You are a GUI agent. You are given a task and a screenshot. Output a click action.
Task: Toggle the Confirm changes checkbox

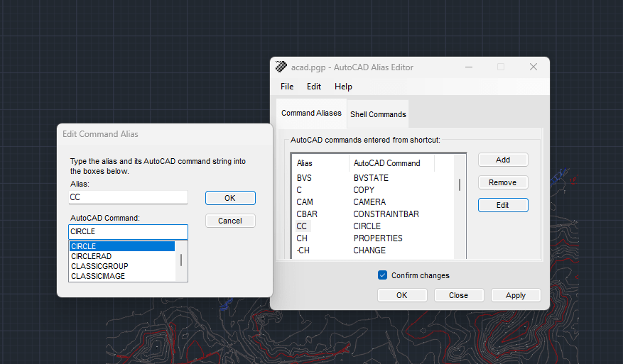tap(383, 275)
